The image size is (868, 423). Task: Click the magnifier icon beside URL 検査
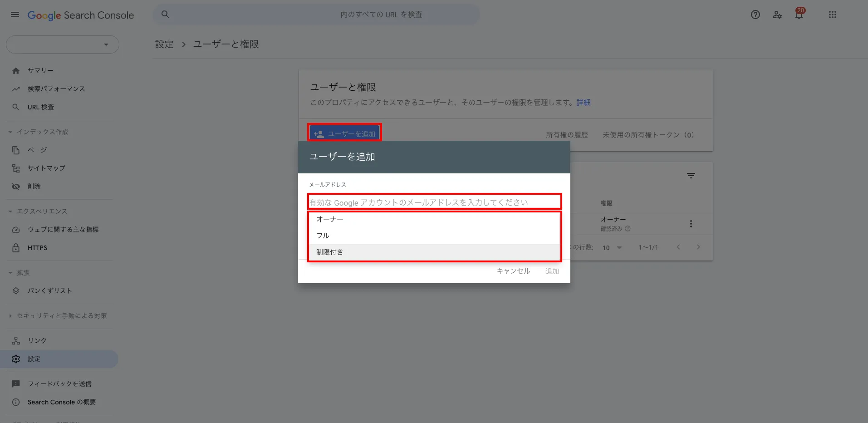click(16, 107)
